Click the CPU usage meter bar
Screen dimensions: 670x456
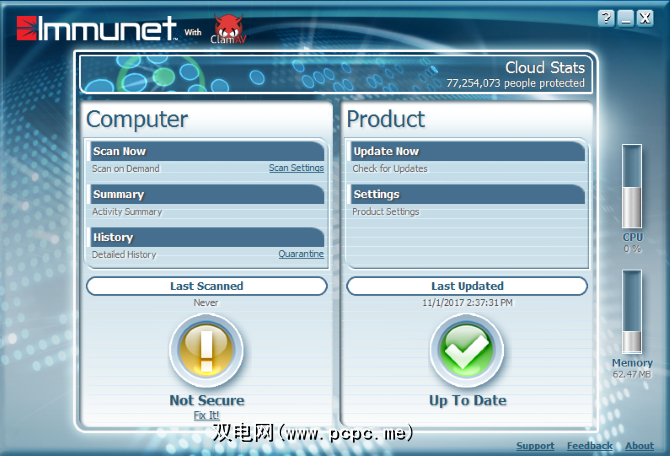[632, 186]
